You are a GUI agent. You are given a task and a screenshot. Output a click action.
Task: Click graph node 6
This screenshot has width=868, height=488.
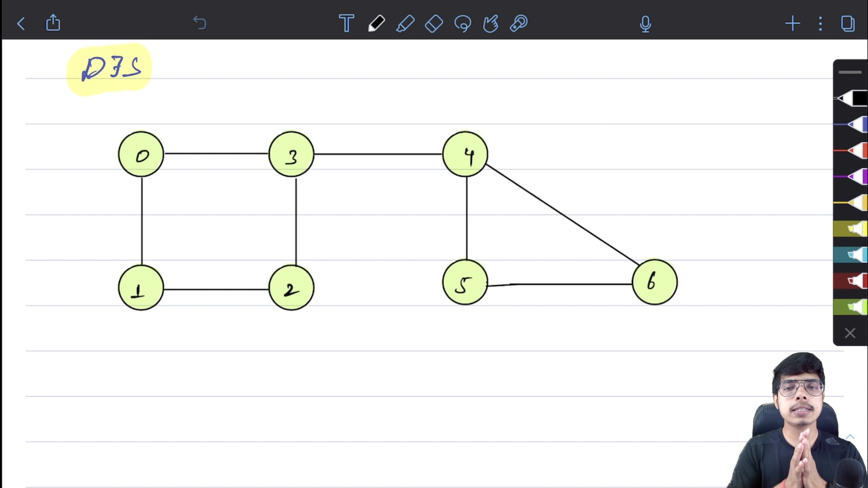pyautogui.click(x=655, y=282)
